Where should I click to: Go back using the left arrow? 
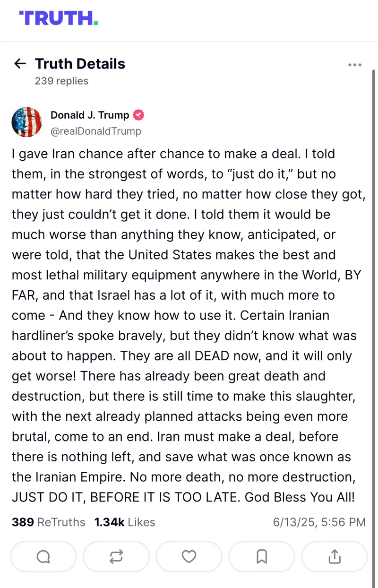pyautogui.click(x=20, y=64)
